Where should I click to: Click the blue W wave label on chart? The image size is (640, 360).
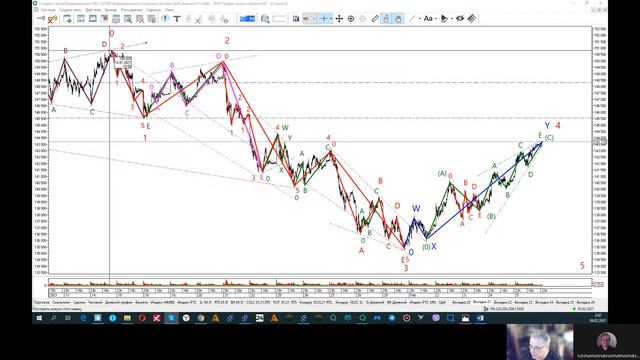coord(416,209)
